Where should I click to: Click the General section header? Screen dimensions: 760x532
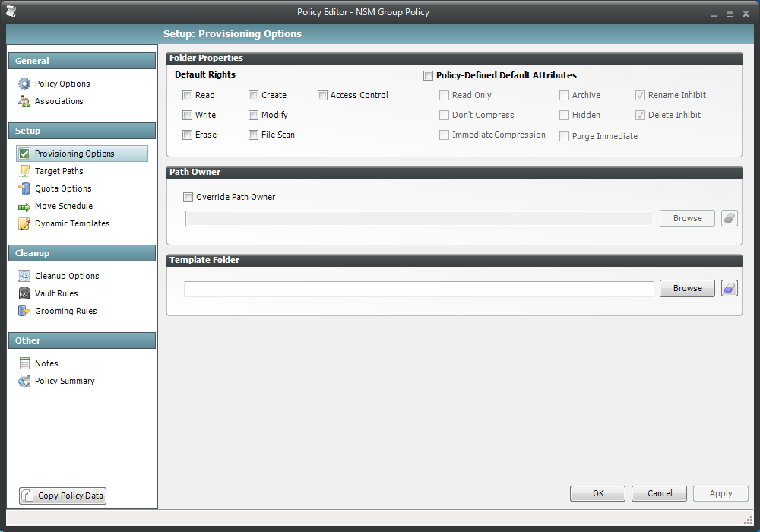[82, 61]
